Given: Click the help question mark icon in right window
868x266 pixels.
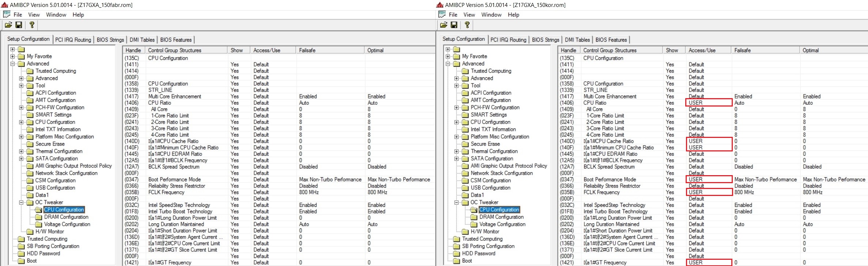Looking at the screenshot, I should (x=467, y=25).
